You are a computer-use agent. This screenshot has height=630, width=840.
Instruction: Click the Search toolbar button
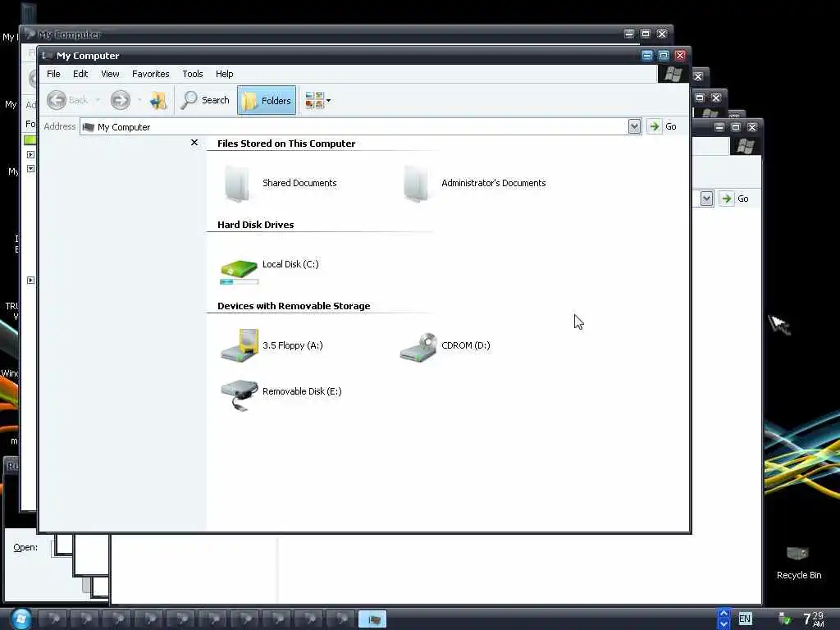coord(206,100)
